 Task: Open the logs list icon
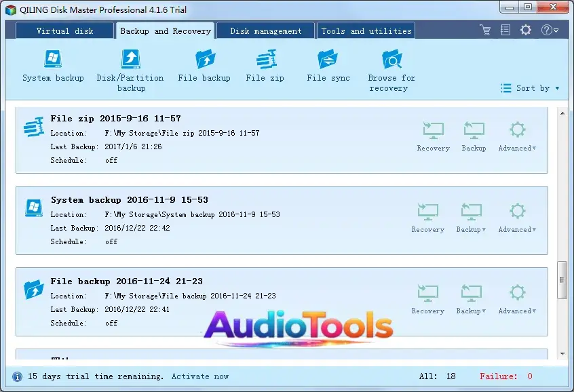[x=505, y=30]
